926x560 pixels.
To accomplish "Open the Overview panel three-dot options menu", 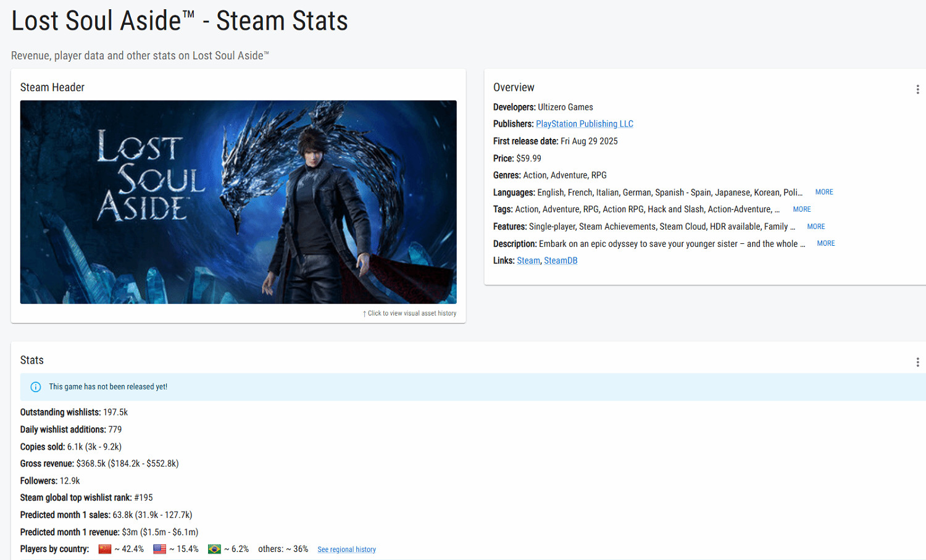I will click(917, 89).
